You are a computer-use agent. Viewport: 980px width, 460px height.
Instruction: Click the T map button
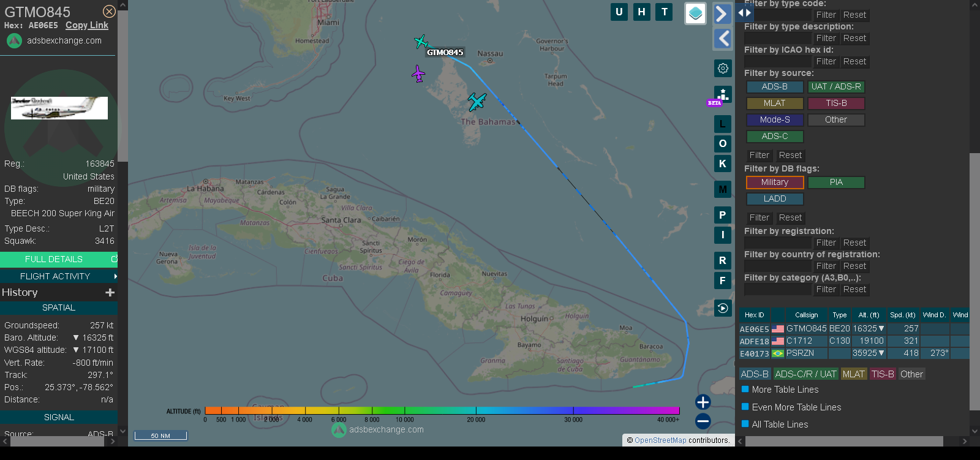[664, 12]
